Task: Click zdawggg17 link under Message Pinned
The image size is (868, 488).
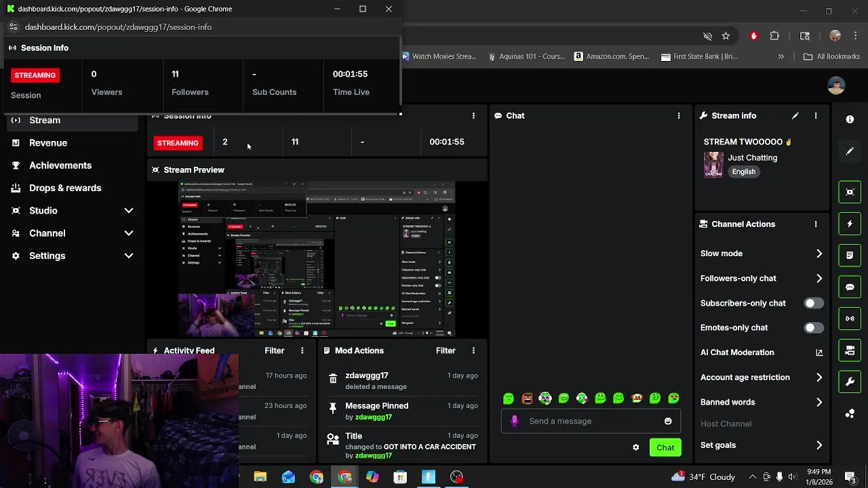Action: pyautogui.click(x=374, y=417)
